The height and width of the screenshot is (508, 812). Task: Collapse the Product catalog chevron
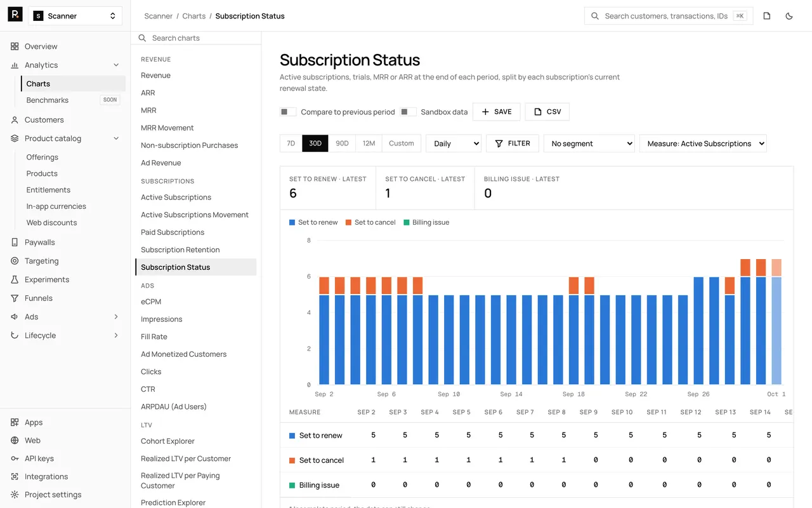[116, 138]
